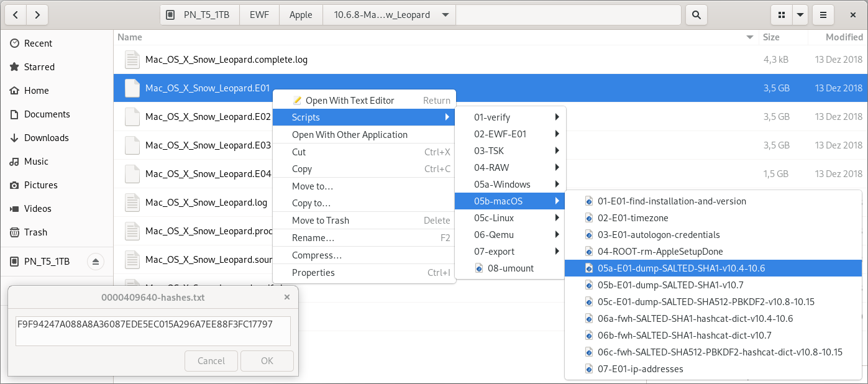The image size is (868, 384).
Task: Open the Scripts submenu entry
Action: click(x=365, y=117)
